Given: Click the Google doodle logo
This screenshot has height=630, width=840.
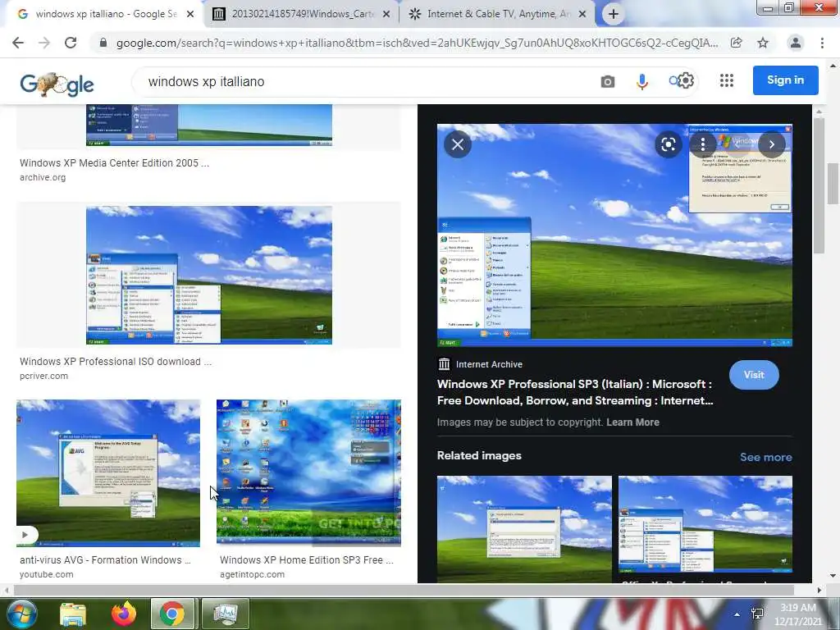Looking at the screenshot, I should coord(57,84).
